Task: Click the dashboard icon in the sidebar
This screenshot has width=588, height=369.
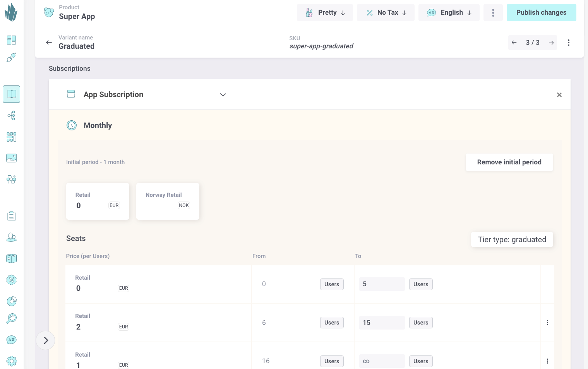Action: click(12, 40)
